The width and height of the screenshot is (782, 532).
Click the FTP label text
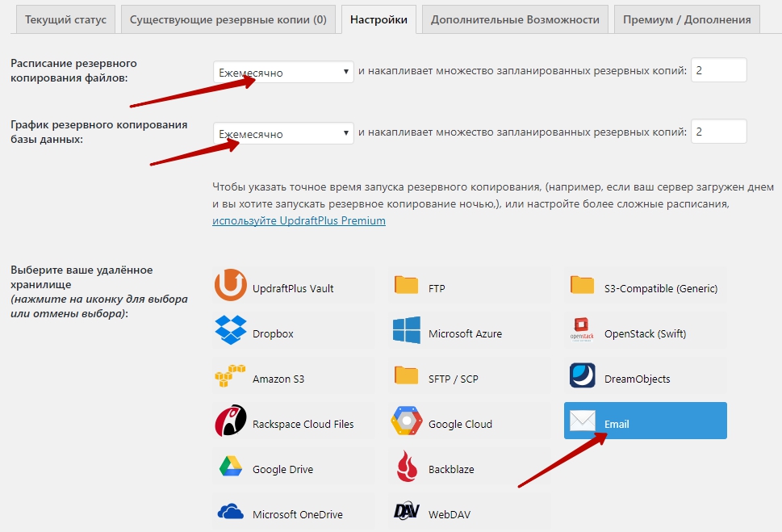click(437, 288)
